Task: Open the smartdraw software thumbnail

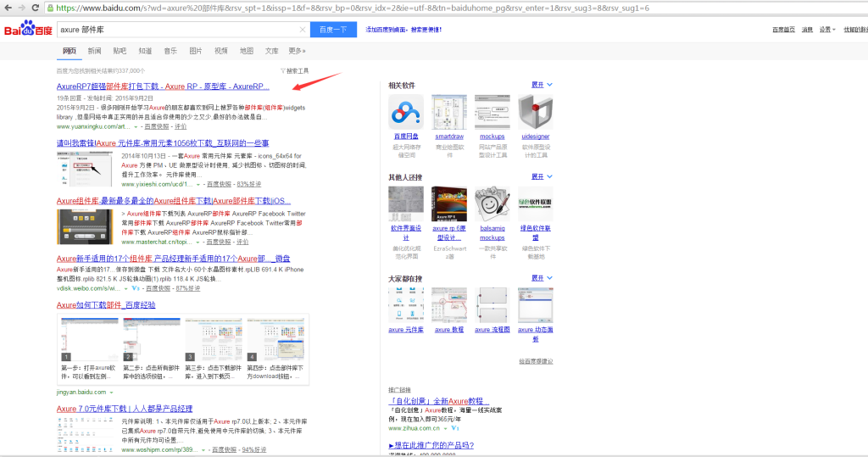Action: 449,112
